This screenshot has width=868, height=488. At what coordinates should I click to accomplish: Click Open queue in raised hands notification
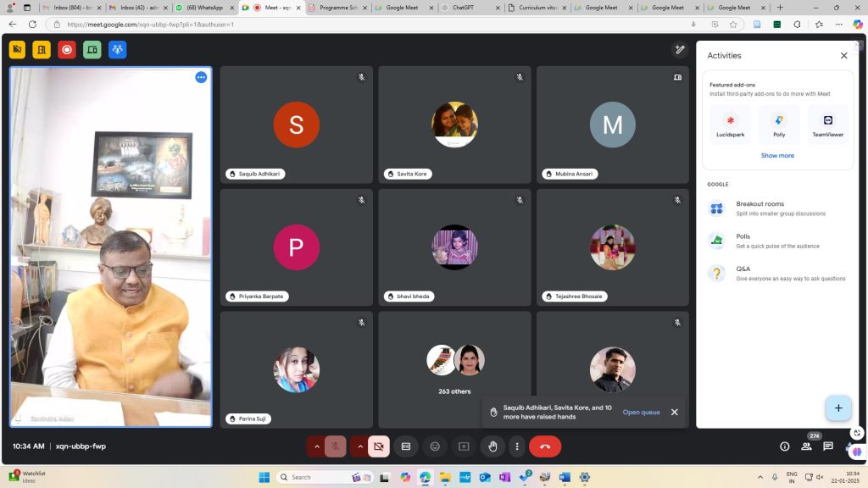641,413
